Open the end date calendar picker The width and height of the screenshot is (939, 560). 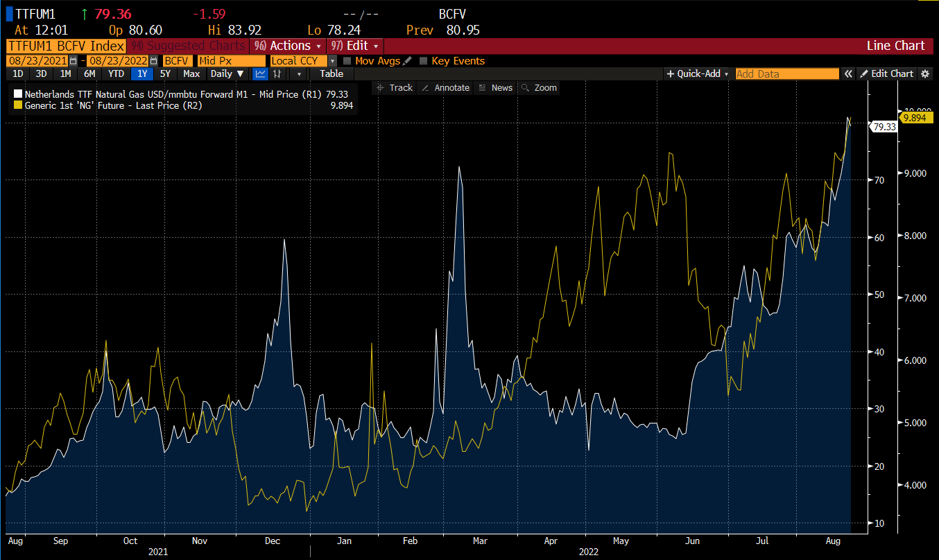pyautogui.click(x=153, y=61)
